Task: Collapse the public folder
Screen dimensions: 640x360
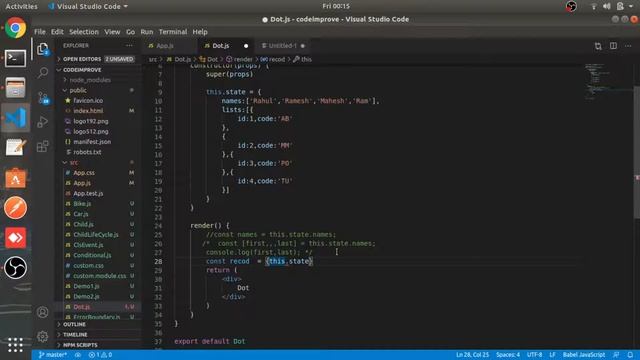Action: [97, 90]
